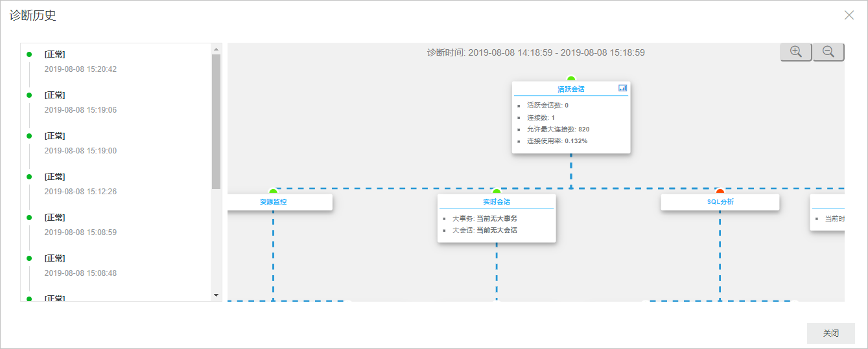Screen dimensions: 868x349
Task: Open the 资源监控 node
Action: 273,202
